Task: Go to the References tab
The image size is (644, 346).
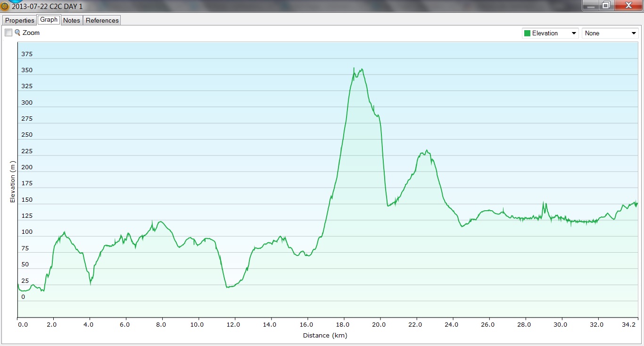Action: coord(102,20)
